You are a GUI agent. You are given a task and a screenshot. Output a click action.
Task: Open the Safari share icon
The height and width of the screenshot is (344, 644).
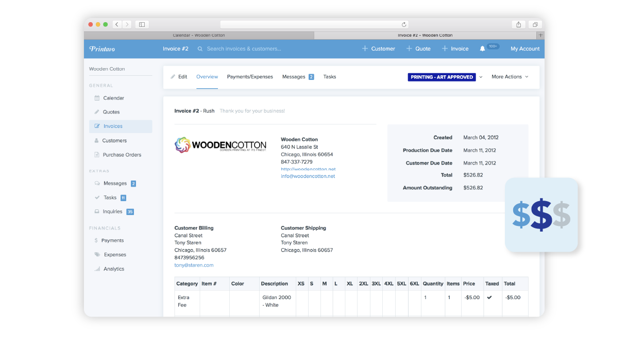519,24
